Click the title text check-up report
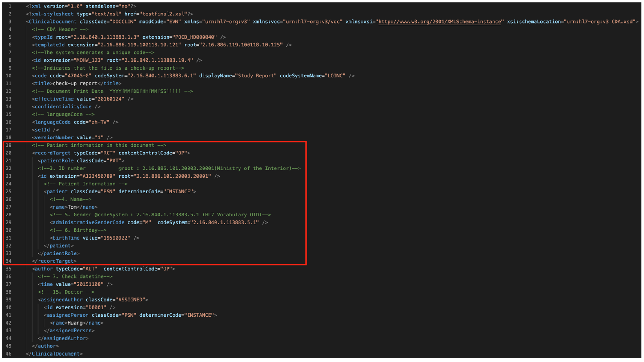644x362 pixels. (x=75, y=83)
